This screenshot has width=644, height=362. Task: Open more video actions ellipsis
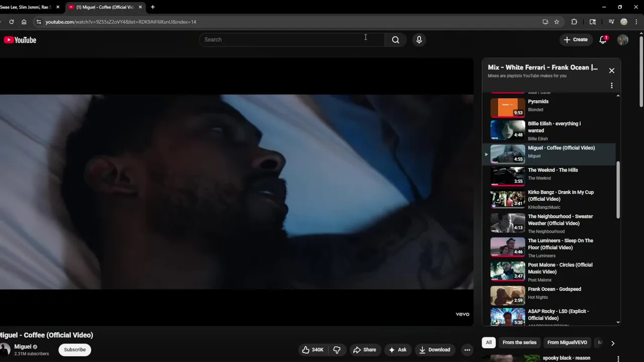click(467, 350)
